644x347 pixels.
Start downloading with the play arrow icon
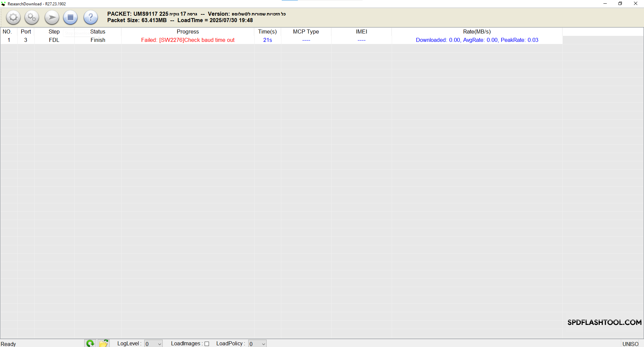(52, 17)
